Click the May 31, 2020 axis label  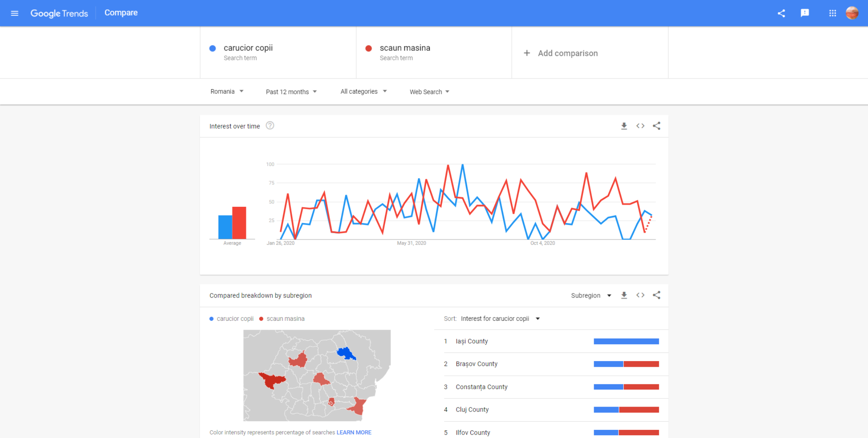pos(411,243)
